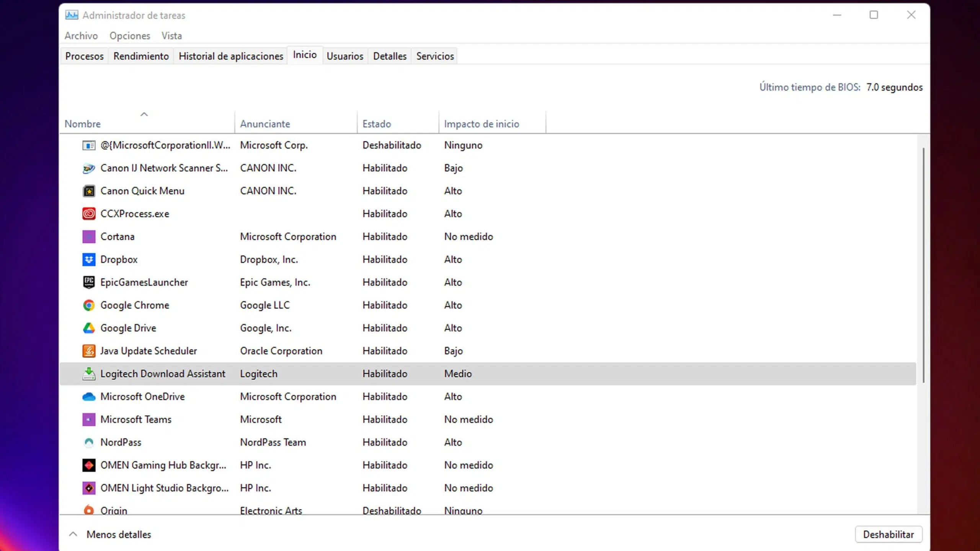980x551 pixels.
Task: Switch to the Usuarios tab
Action: 345,56
